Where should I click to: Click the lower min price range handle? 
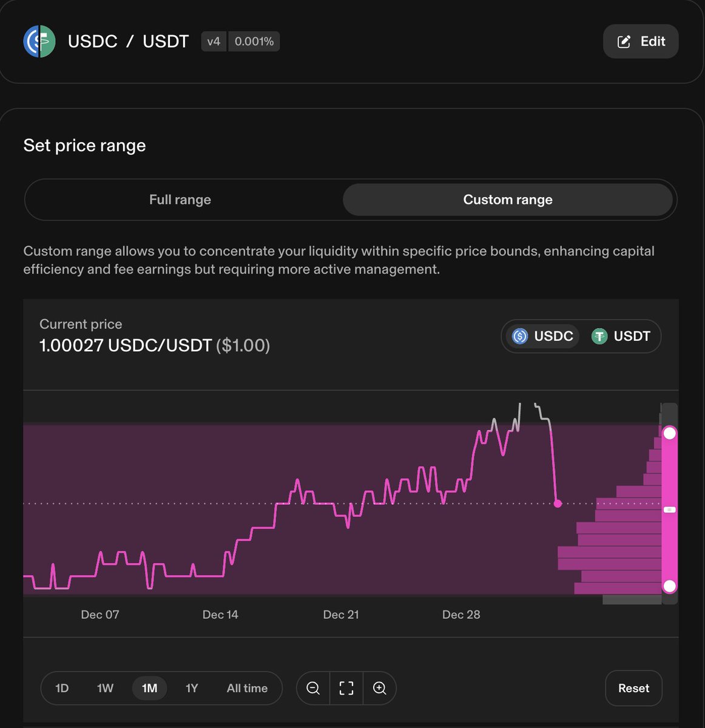670,586
